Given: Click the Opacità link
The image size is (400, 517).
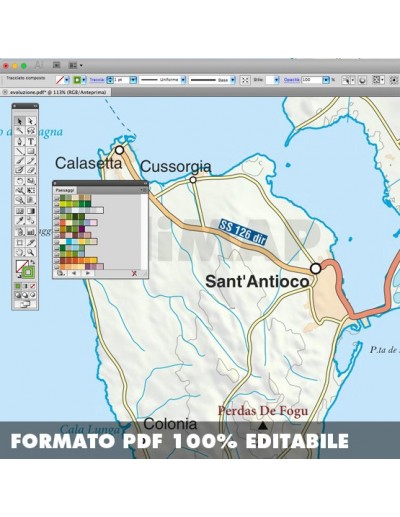Looking at the screenshot, I should pos(291,80).
